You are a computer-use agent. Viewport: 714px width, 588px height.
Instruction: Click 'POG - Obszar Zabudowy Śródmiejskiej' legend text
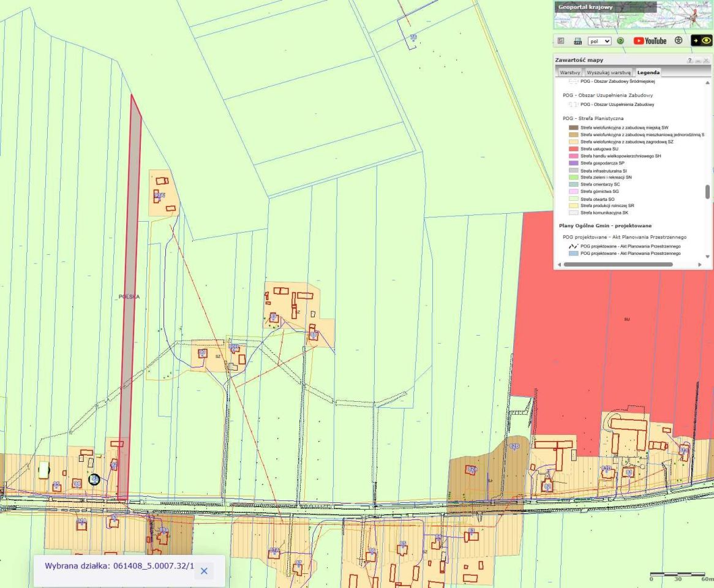pyautogui.click(x=617, y=81)
